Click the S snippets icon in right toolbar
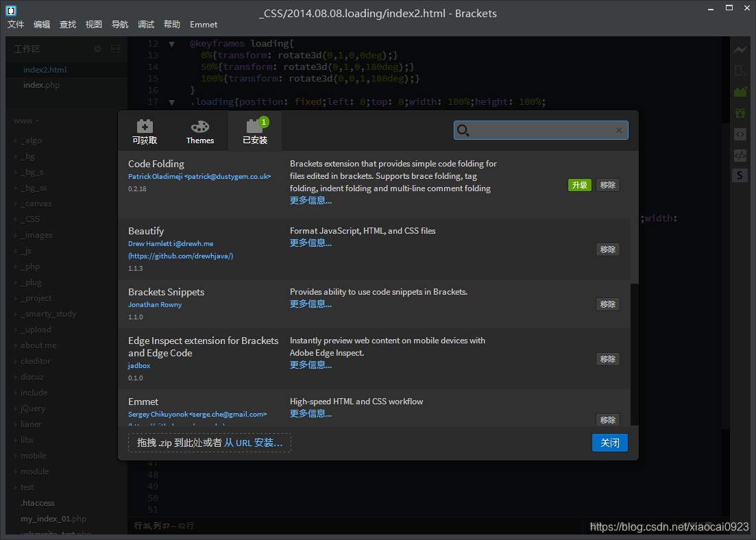This screenshot has width=756, height=540. (x=740, y=175)
